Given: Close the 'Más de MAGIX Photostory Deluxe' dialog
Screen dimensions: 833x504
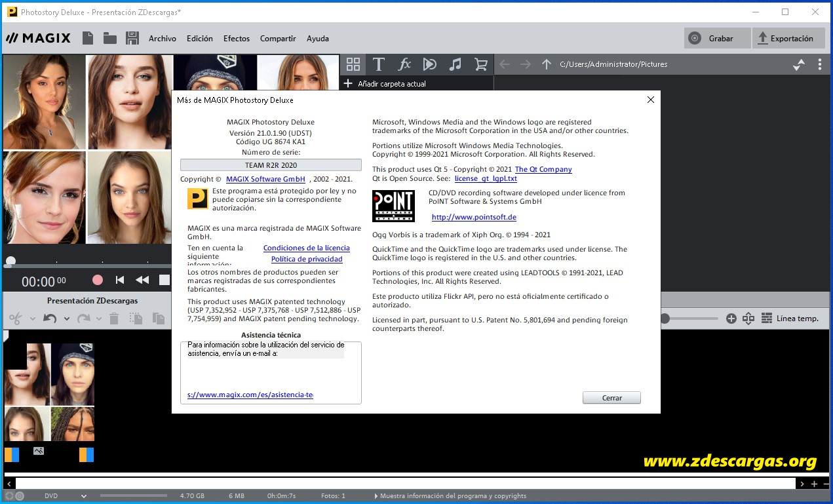Looking at the screenshot, I should 650,100.
